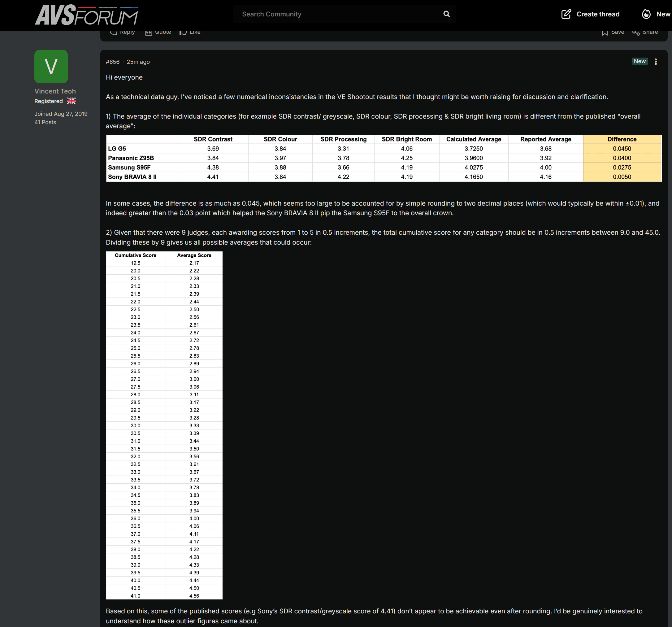Click the Save bookmark icon
The image size is (672, 627).
coord(605,32)
